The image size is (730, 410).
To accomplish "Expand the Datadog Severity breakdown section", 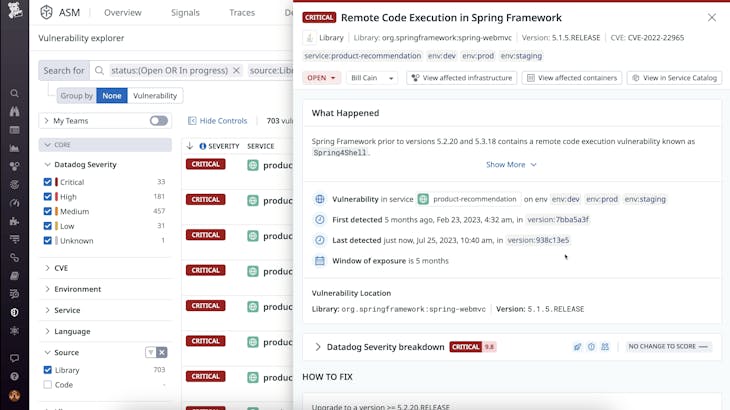I will point(318,347).
